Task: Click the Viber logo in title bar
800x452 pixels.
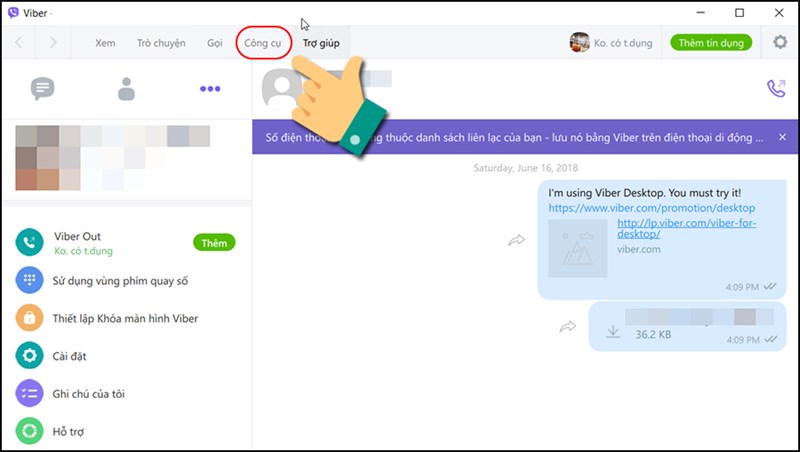Action: [13, 13]
